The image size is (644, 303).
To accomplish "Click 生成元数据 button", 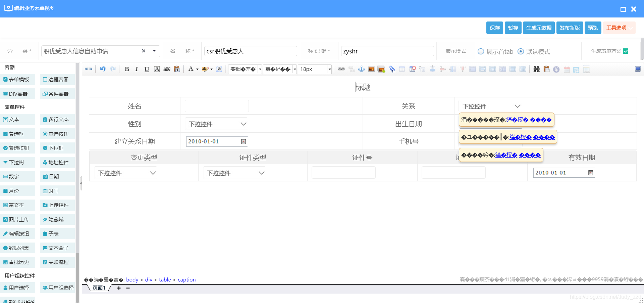I will [539, 28].
